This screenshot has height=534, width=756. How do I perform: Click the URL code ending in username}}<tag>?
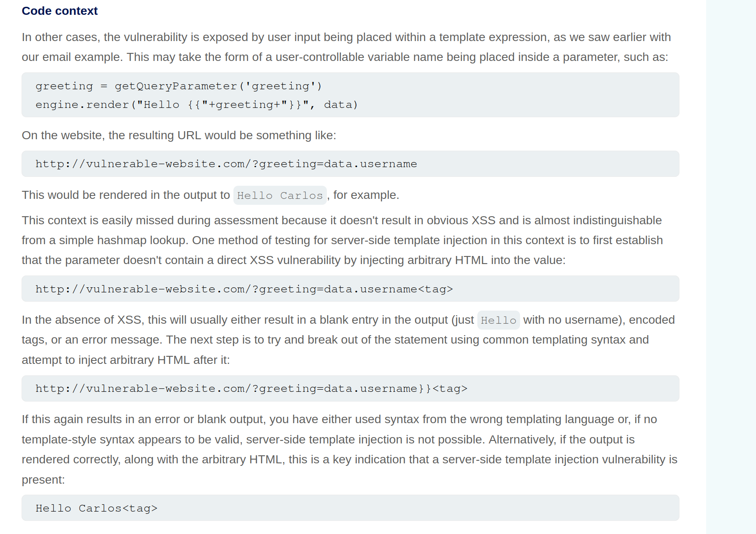point(251,389)
